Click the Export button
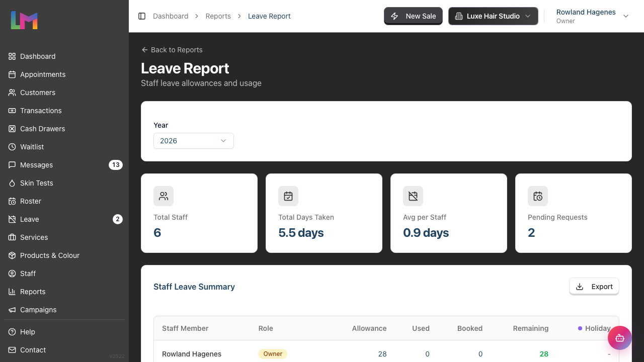The width and height of the screenshot is (644, 362). tap(594, 287)
